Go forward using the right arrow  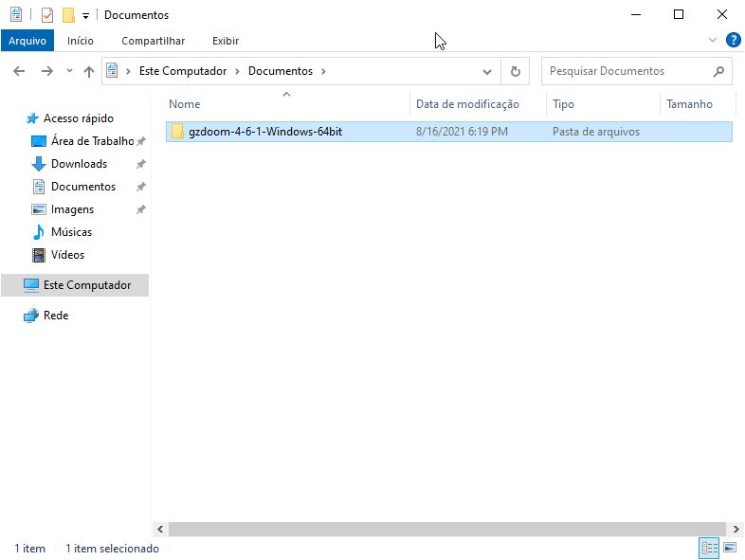click(x=47, y=71)
